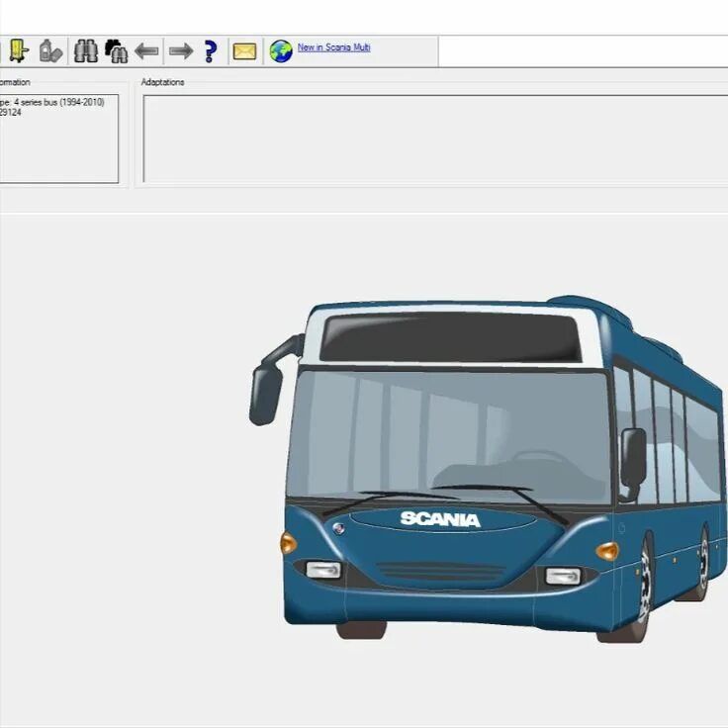Click inside the Adaptations box
728x728 pixels.
click(435, 138)
